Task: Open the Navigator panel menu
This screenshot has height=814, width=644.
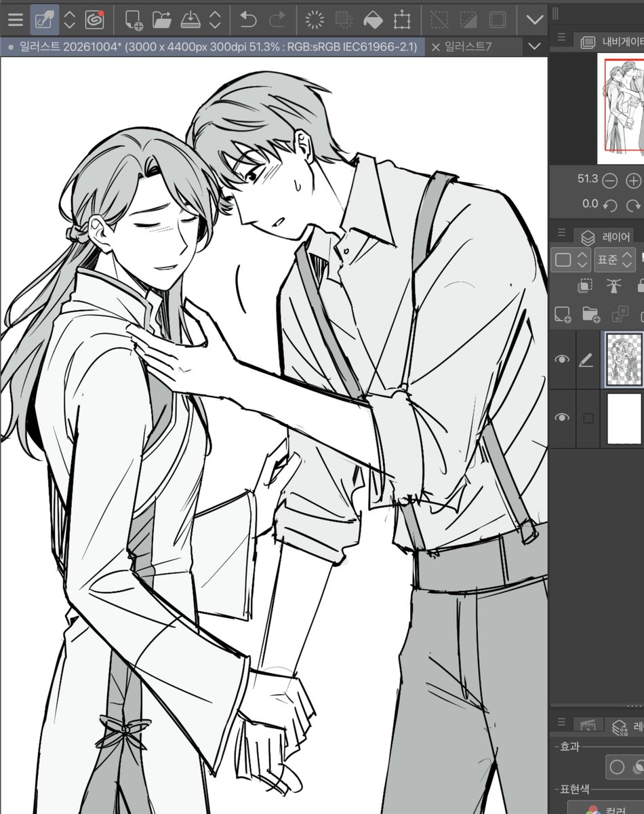Action: tap(561, 37)
